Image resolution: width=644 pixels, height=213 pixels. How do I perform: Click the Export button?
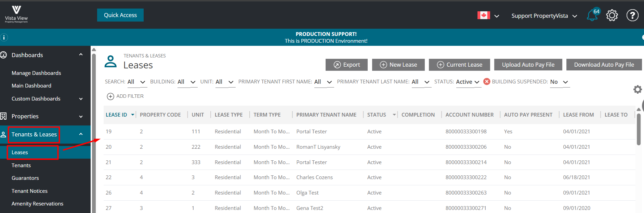(347, 65)
